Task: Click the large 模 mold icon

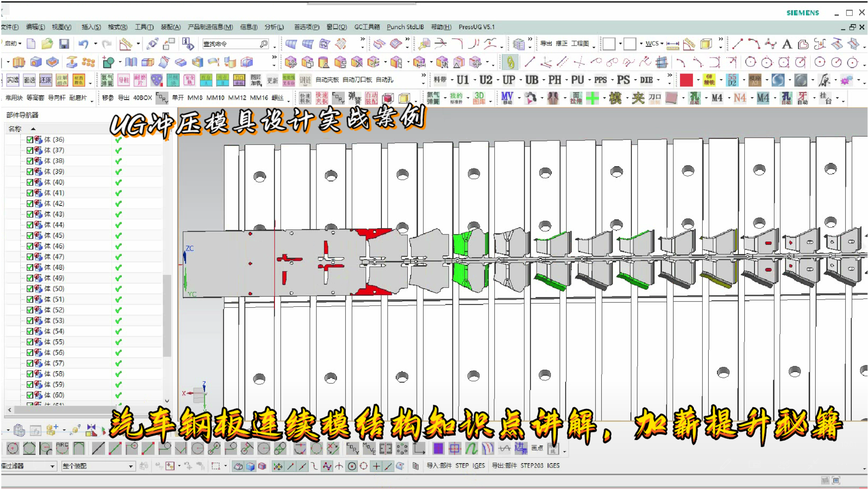Action: (615, 98)
